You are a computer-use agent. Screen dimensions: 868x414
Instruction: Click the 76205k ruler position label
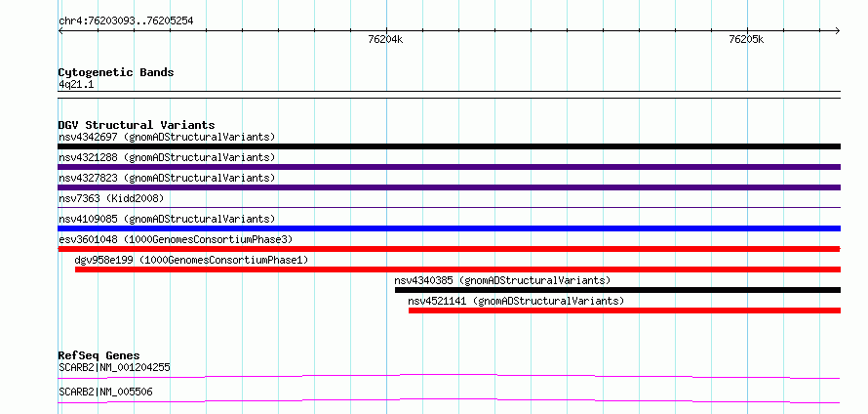tap(747, 39)
